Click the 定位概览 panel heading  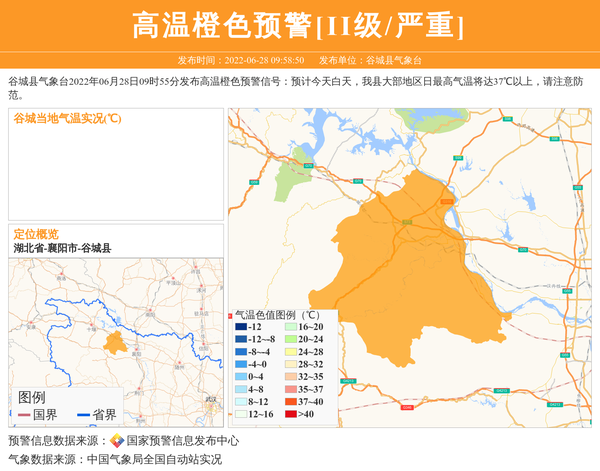(x=36, y=233)
